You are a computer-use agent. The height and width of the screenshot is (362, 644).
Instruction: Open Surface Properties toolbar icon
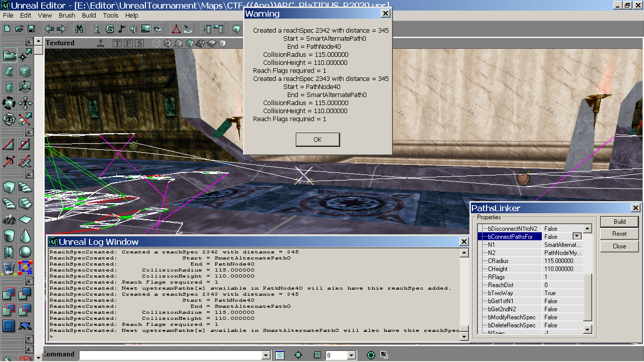click(218, 29)
